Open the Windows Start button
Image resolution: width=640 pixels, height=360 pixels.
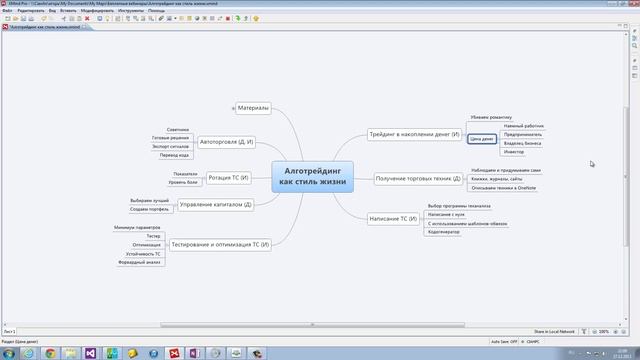pyautogui.click(x=9, y=353)
